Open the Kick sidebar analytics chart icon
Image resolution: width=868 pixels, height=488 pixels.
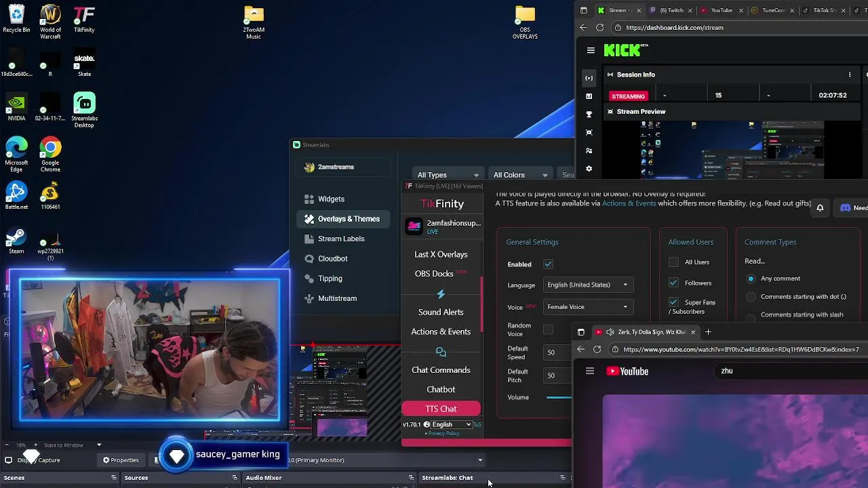point(589,96)
